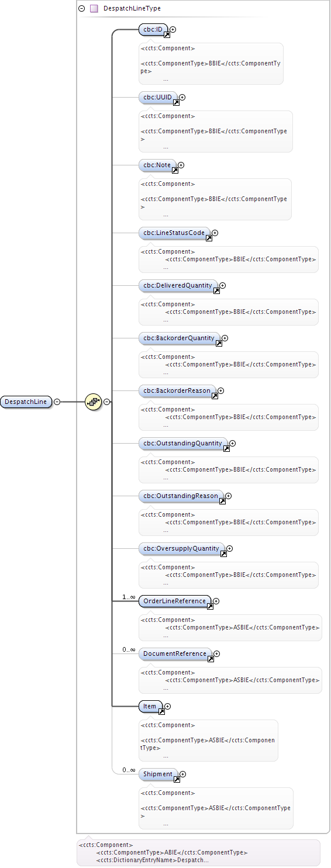Expand the DocumentReference element

216,654
